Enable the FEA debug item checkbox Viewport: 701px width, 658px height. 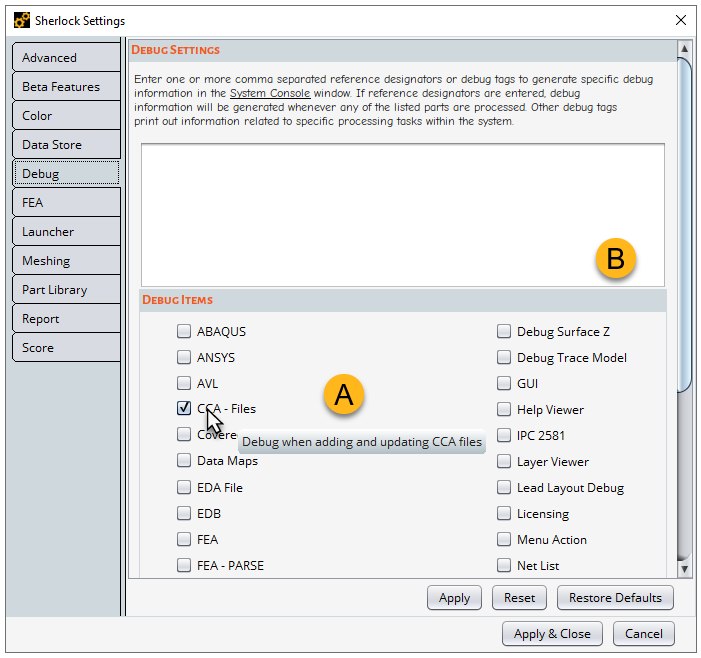point(184,539)
